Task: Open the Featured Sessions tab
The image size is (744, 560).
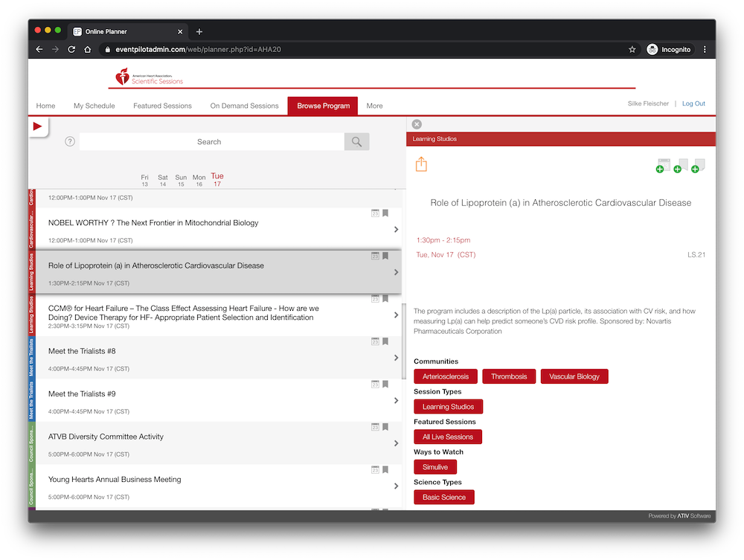Action: (162, 106)
